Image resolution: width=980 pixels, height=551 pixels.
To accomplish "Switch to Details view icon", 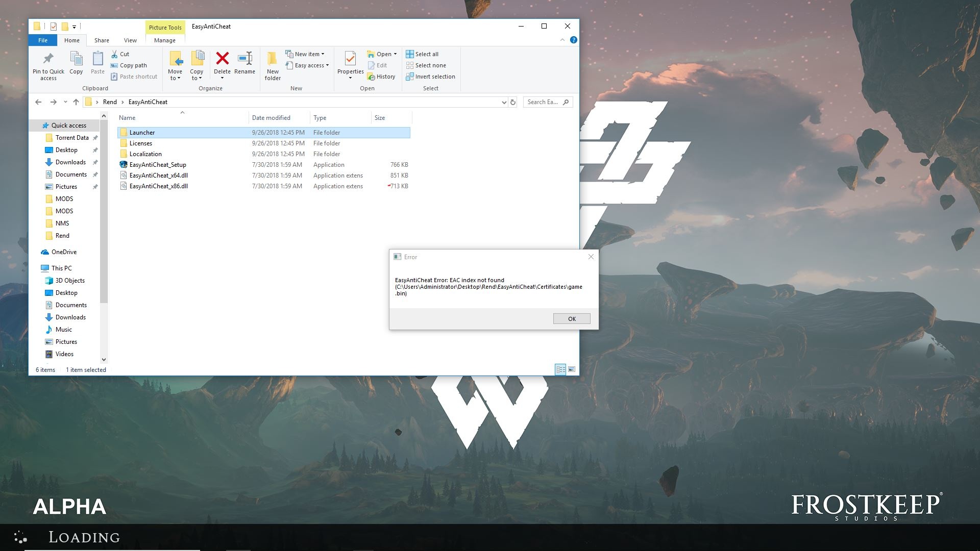I will point(560,369).
